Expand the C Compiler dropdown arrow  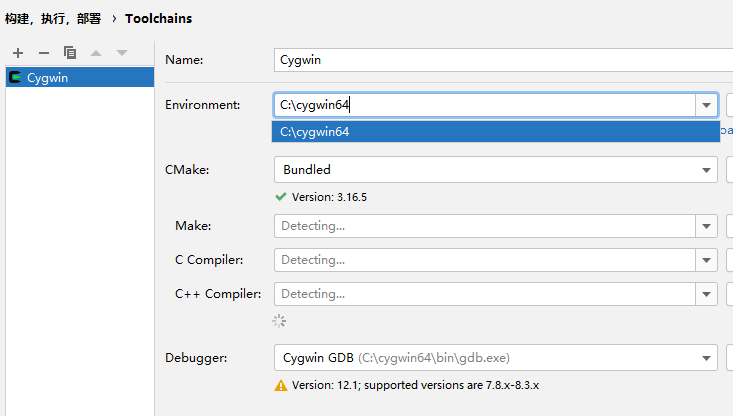coord(706,260)
